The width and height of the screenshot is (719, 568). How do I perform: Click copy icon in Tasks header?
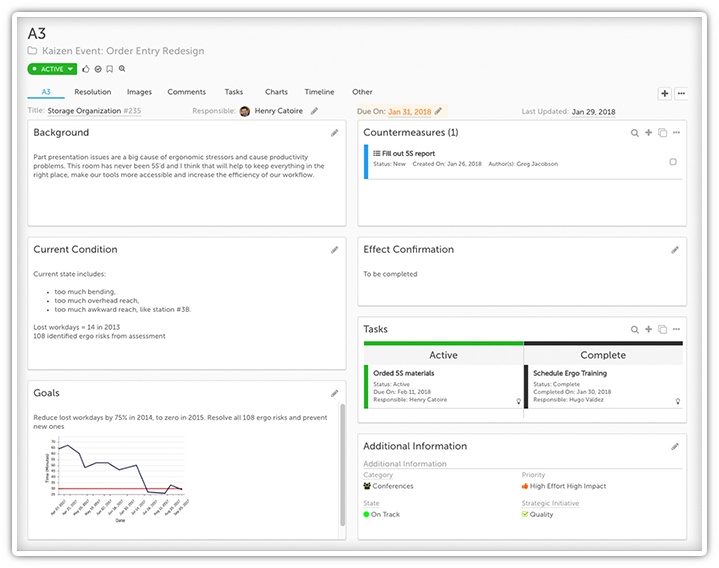(x=663, y=330)
